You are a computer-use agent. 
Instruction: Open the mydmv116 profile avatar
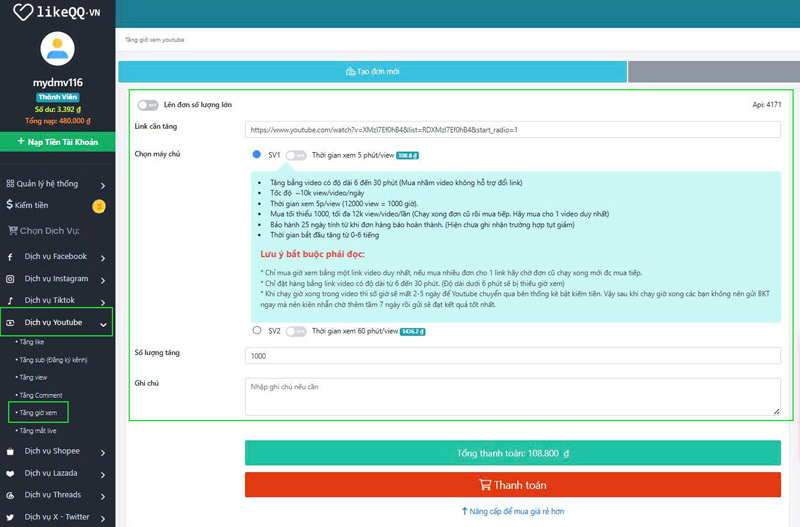[x=58, y=48]
